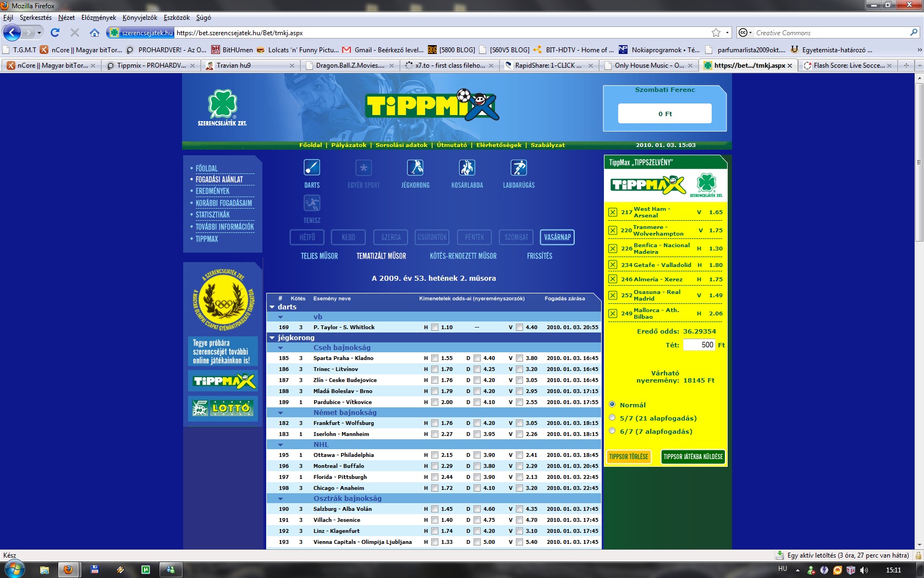Collapse the Osztrák bajnokság group
This screenshot has height=578, width=924.
280,499
